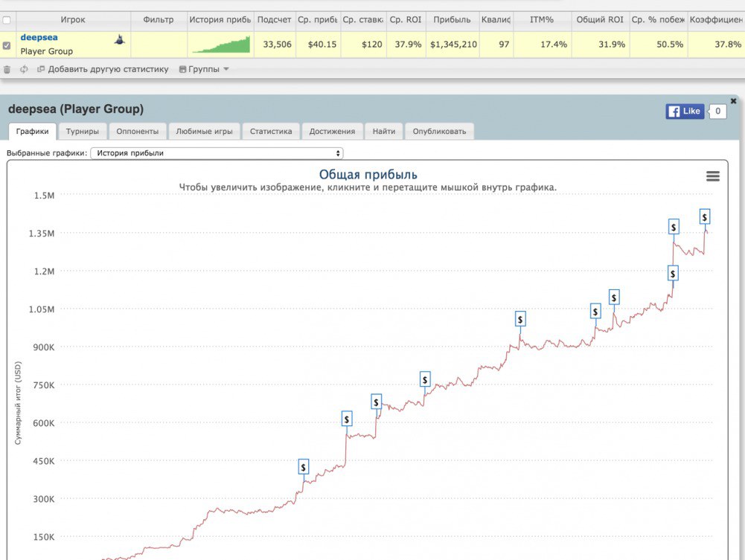The width and height of the screenshot is (745, 560).
Task: Go to the Достижения tab
Action: tap(332, 132)
